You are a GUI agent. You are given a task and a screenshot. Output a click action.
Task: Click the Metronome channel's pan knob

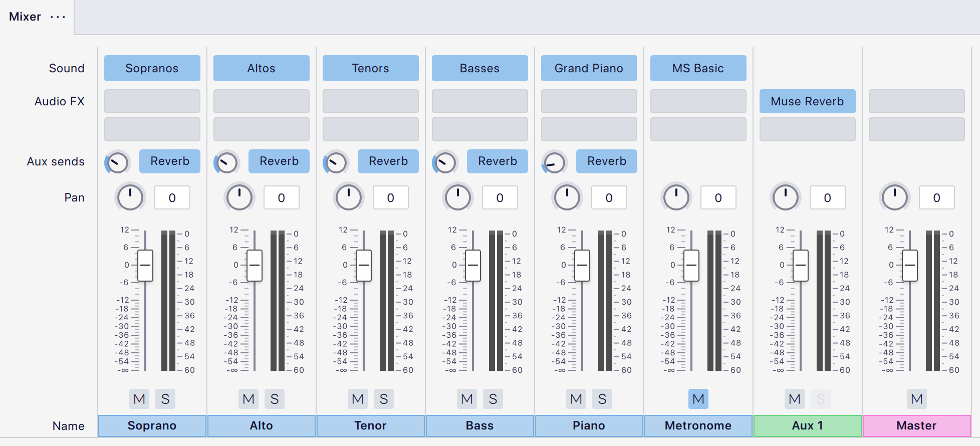point(676,197)
